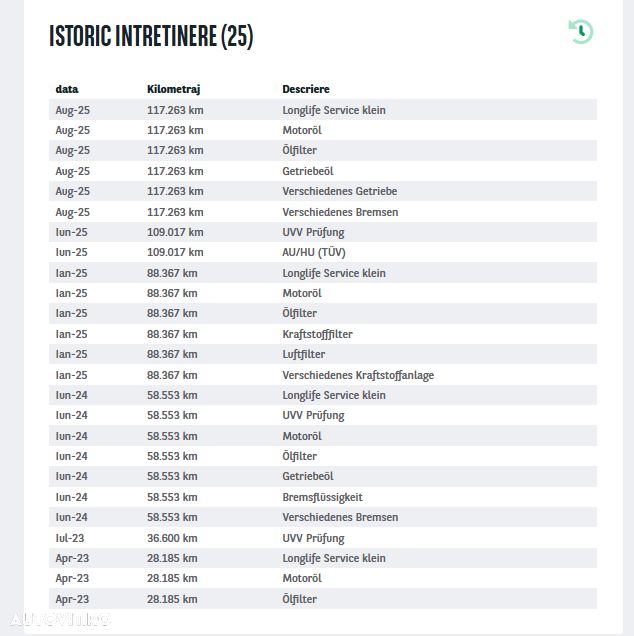
Task: Click the Kilometraj column header
Action: coord(174,89)
